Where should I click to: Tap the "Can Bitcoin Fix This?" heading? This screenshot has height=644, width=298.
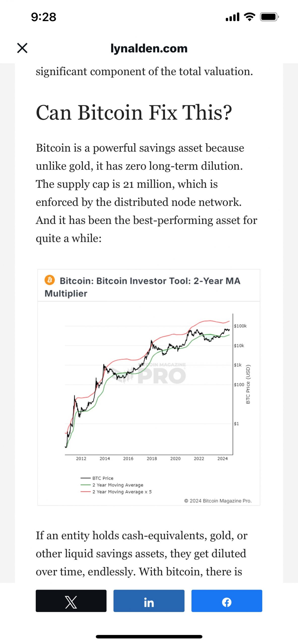134,112
